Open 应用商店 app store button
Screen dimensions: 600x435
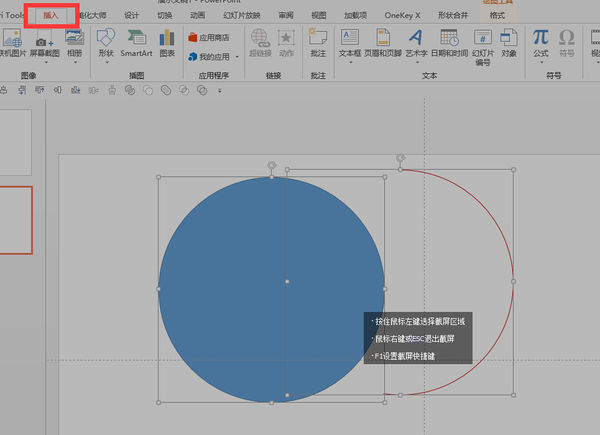[x=208, y=37]
